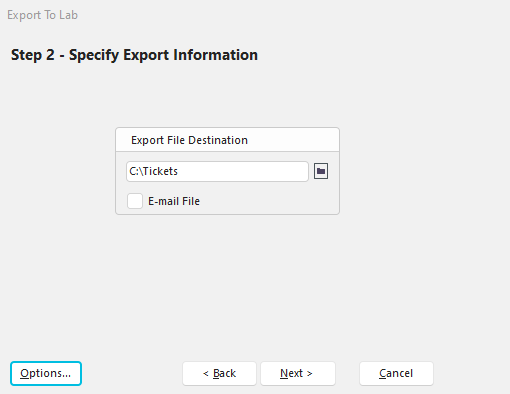Click the Step 2 heading text

[x=134, y=55]
